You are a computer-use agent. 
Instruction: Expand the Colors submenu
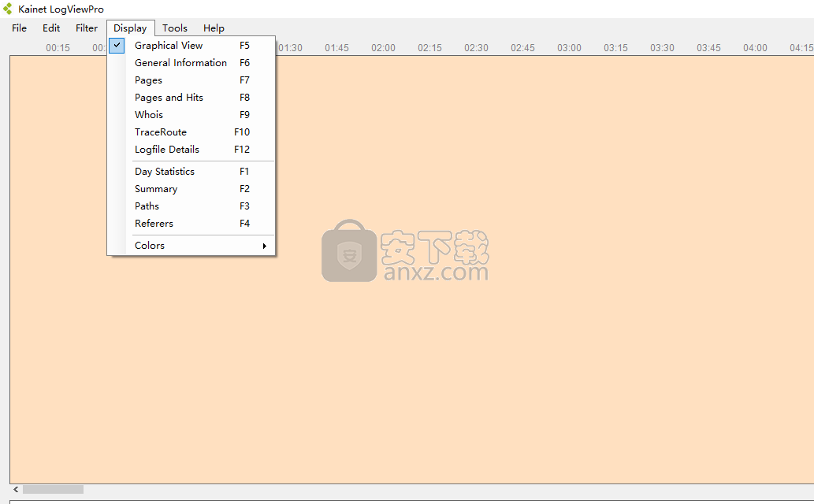click(191, 246)
